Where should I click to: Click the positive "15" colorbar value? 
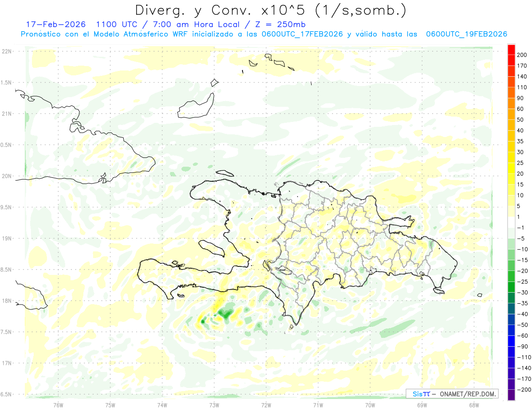click(520, 184)
